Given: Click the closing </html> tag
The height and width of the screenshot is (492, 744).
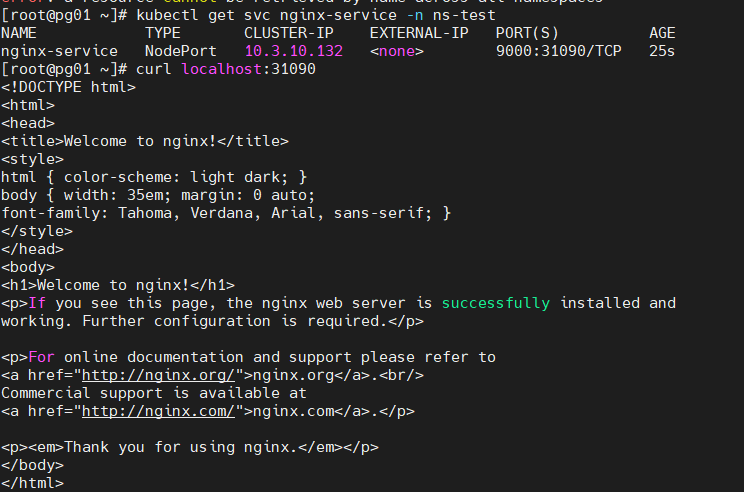Looking at the screenshot, I should click(x=32, y=483).
